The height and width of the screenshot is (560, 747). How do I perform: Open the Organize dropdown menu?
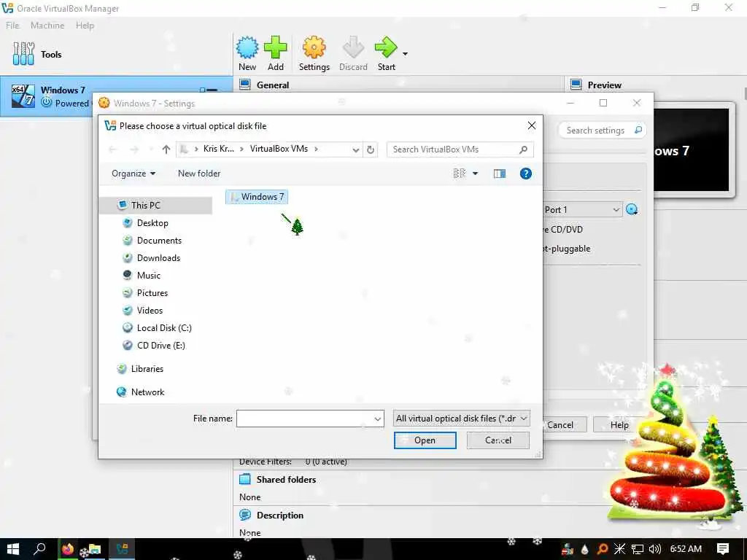tap(133, 174)
